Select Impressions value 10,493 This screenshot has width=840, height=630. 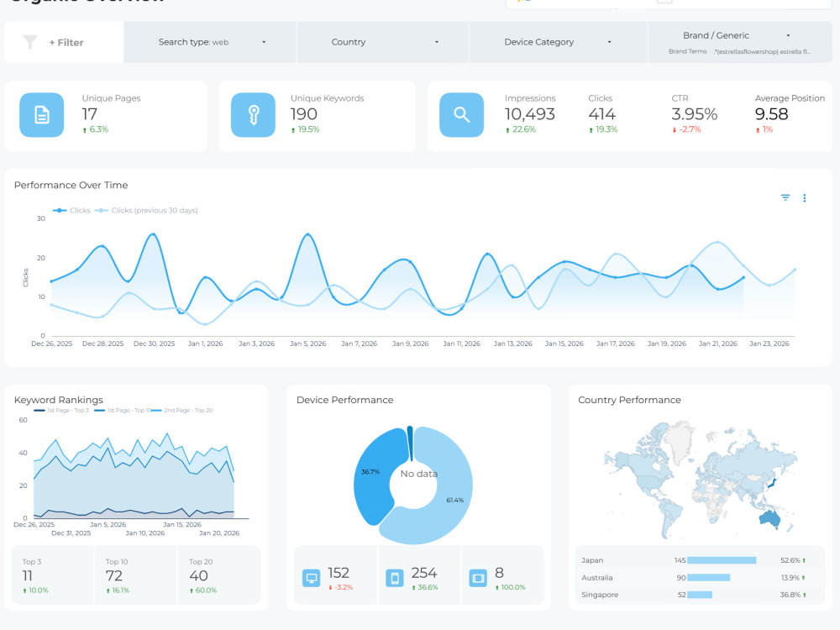529,114
